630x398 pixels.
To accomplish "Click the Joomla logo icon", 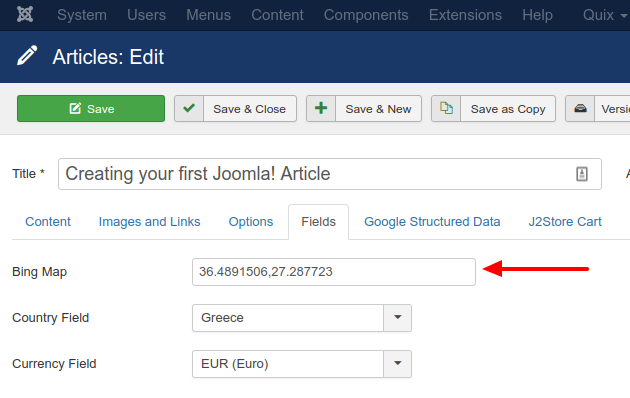I will point(25,14).
